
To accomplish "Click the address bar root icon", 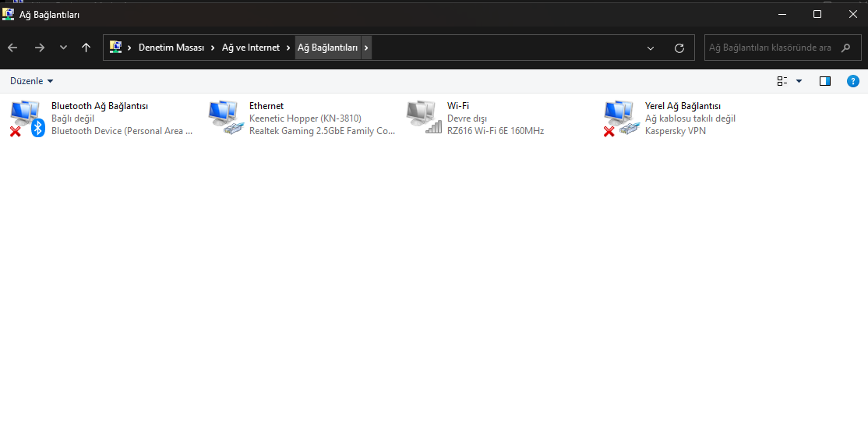I will coord(115,47).
